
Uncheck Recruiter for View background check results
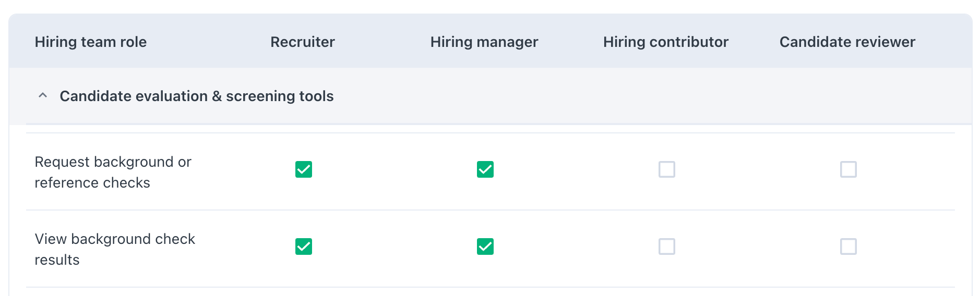[x=304, y=246]
